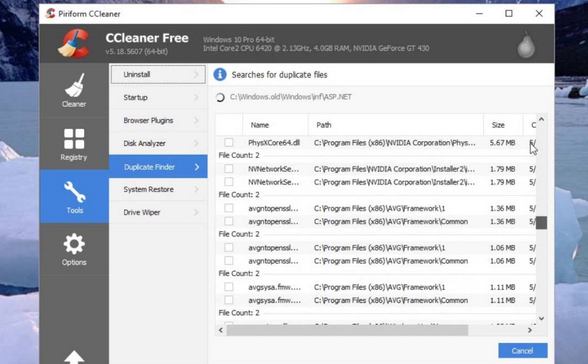
Task: Click the 5.67 MB size value
Action: click(x=503, y=143)
